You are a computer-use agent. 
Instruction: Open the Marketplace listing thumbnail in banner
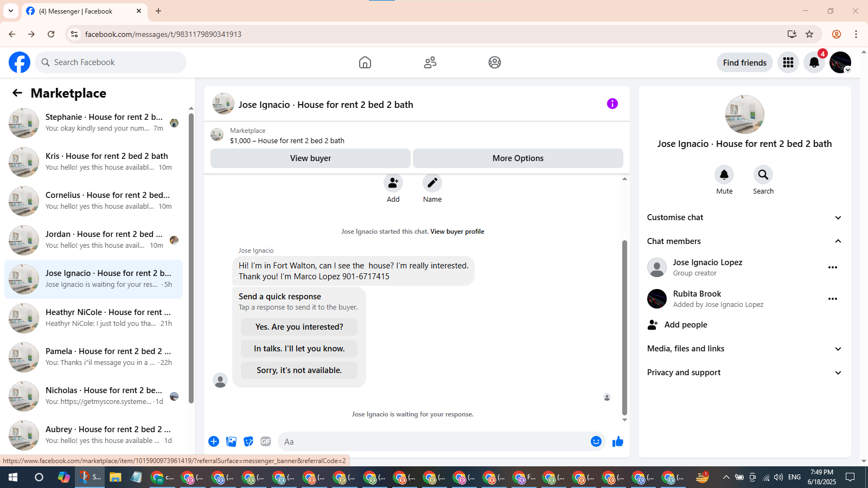click(x=217, y=135)
